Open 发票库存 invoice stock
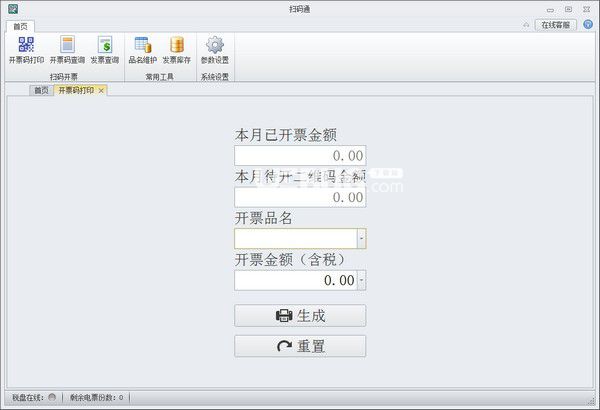 point(176,50)
